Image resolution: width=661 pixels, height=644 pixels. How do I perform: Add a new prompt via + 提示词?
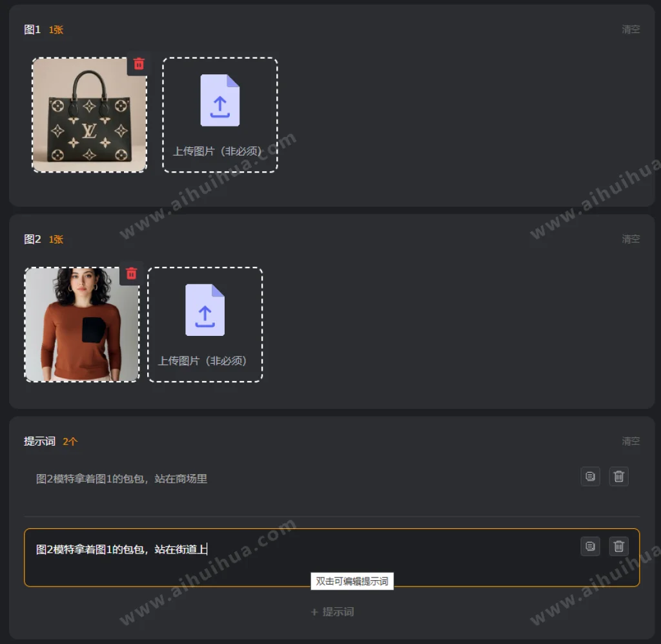point(332,612)
